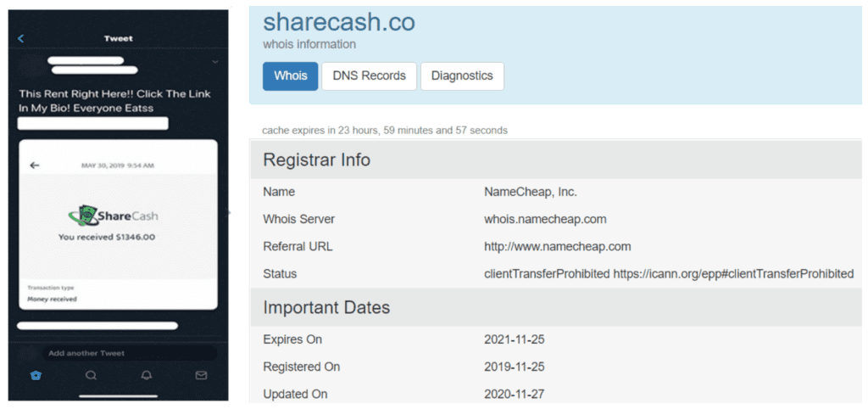
Task: Click the Transaction type label
Action: pyautogui.click(x=50, y=288)
